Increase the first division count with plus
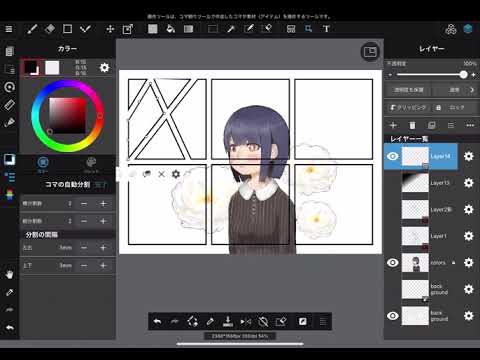The height and width of the screenshot is (360, 480). click(x=103, y=203)
